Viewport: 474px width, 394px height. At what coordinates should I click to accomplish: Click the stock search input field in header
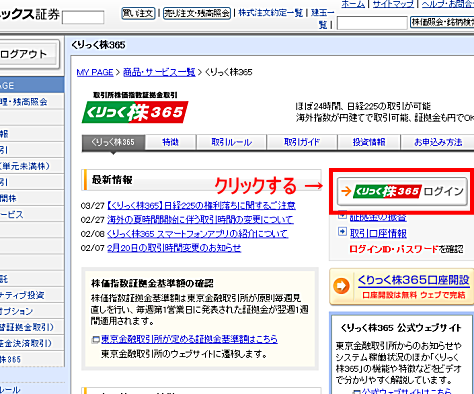pos(372,23)
